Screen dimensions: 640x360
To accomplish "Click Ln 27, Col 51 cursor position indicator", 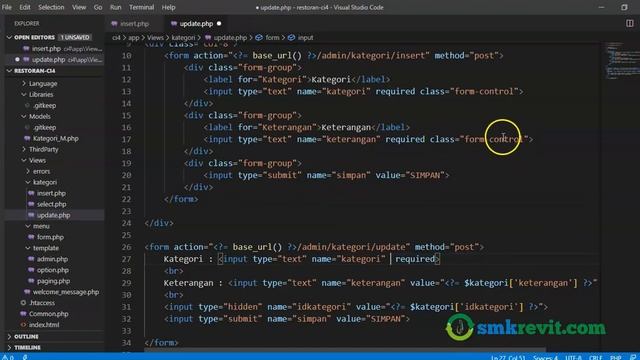I will pyautogui.click(x=508, y=357).
